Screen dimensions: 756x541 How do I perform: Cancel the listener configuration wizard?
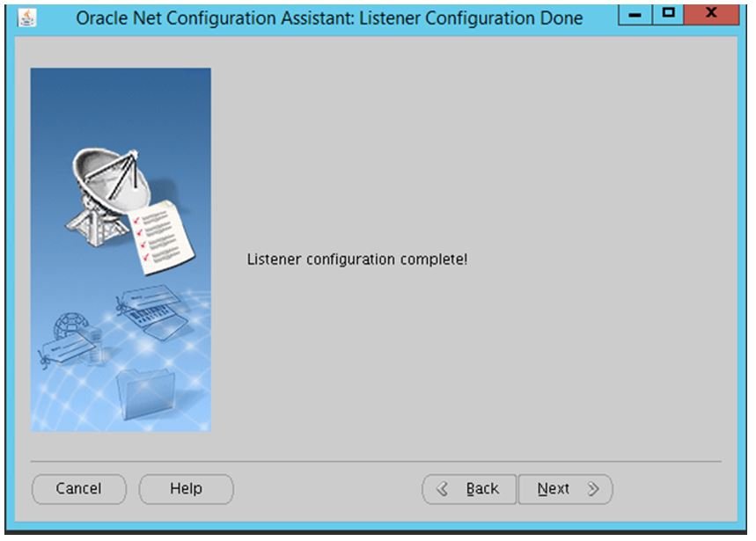(79, 489)
